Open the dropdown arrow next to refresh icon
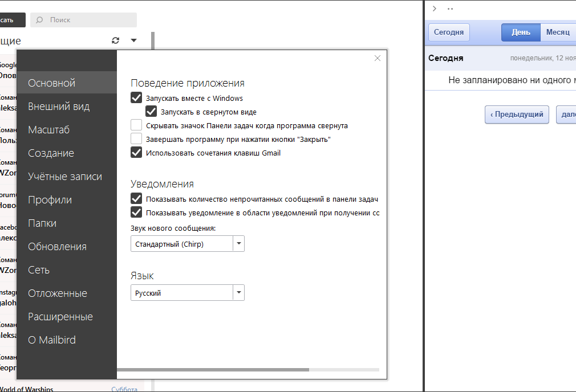The width and height of the screenshot is (576, 392). [133, 40]
